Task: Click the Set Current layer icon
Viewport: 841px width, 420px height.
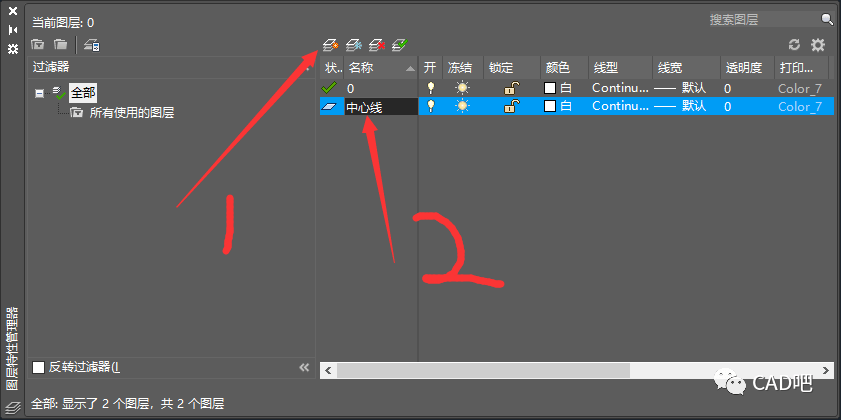Action: (399, 44)
